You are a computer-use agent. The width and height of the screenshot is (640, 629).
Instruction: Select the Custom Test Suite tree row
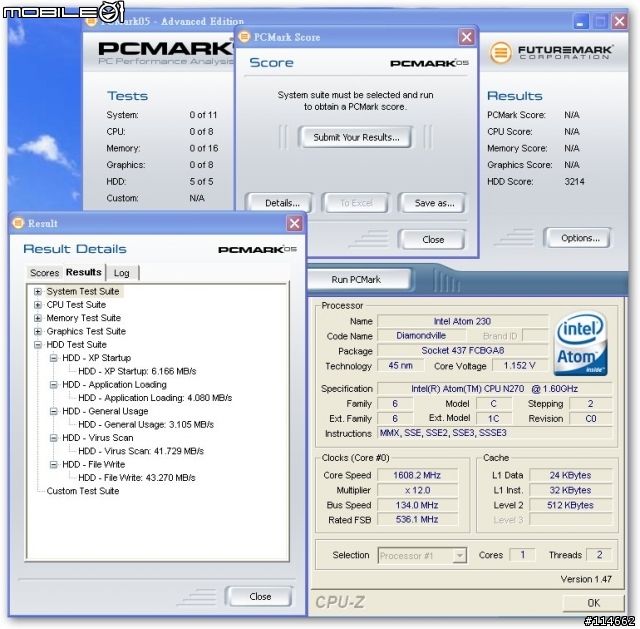83,491
